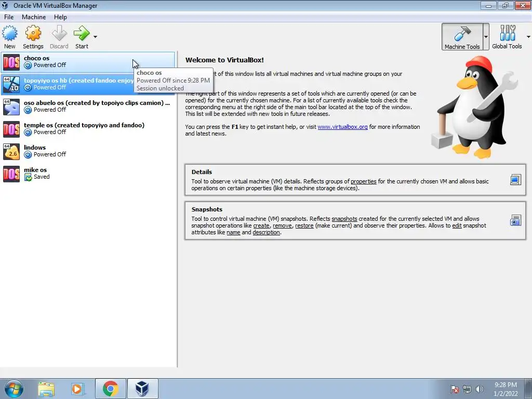This screenshot has height=399, width=532.
Task: Click the Tux penguin welcome image
Action: [x=475, y=108]
